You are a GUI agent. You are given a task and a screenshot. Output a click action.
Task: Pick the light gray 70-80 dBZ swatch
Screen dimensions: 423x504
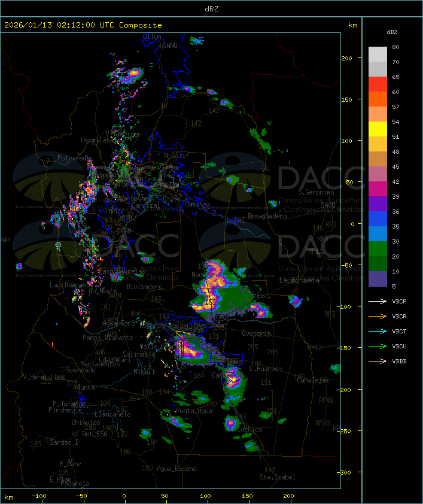coord(378,54)
